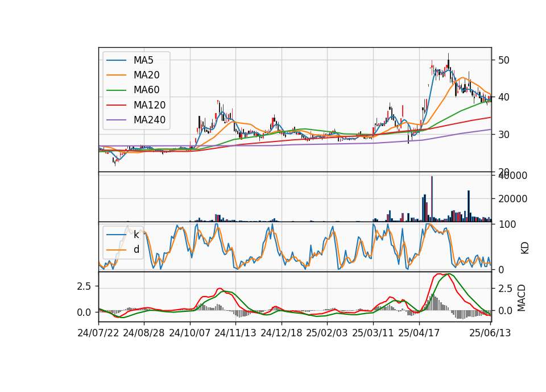Screen dimensions: 546x392
Task: Click the k legend label in KD panel
Action: coord(136,235)
